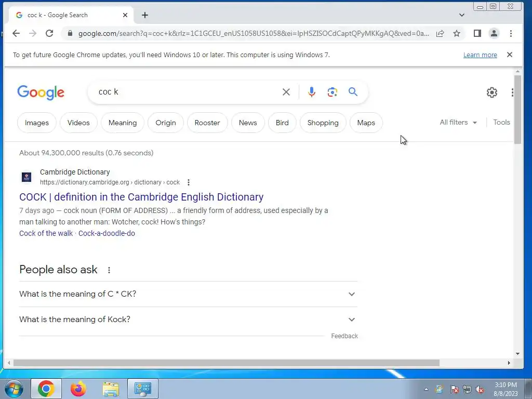Start voice search with microphone
This screenshot has width=532, height=399.
312,92
